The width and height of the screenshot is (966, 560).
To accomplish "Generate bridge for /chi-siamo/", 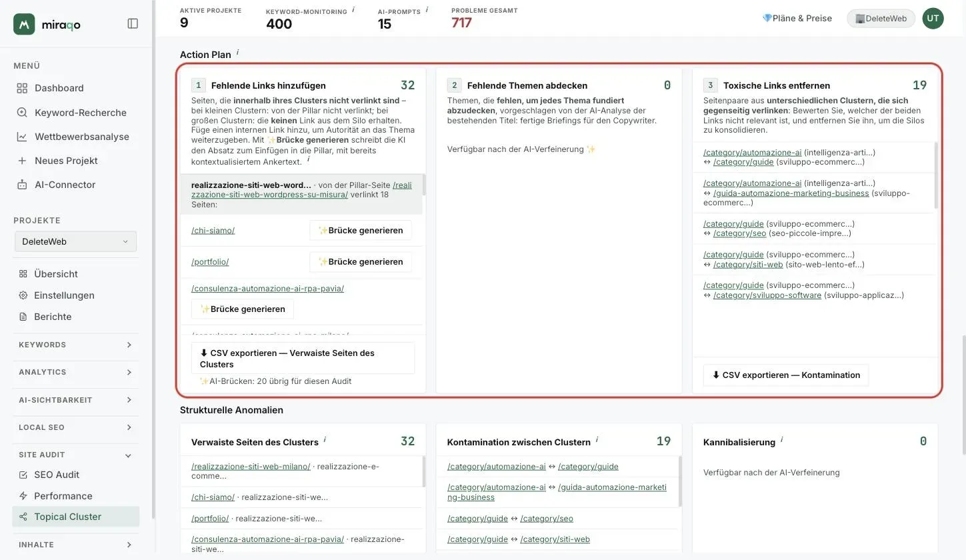I will pyautogui.click(x=361, y=230).
